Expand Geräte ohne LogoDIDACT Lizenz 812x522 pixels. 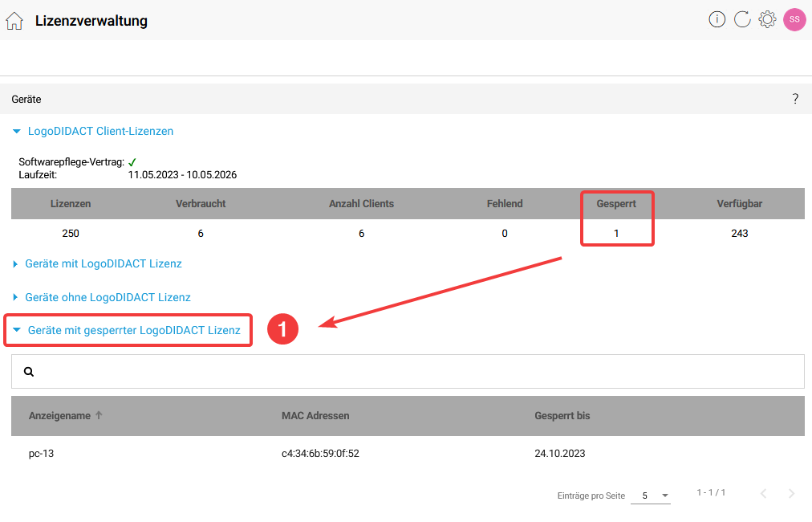pyautogui.click(x=101, y=298)
